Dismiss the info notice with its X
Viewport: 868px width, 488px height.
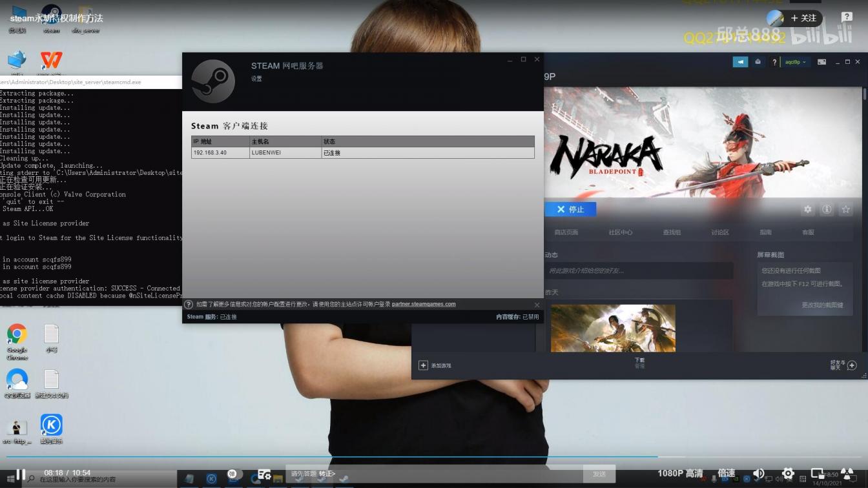tap(537, 305)
